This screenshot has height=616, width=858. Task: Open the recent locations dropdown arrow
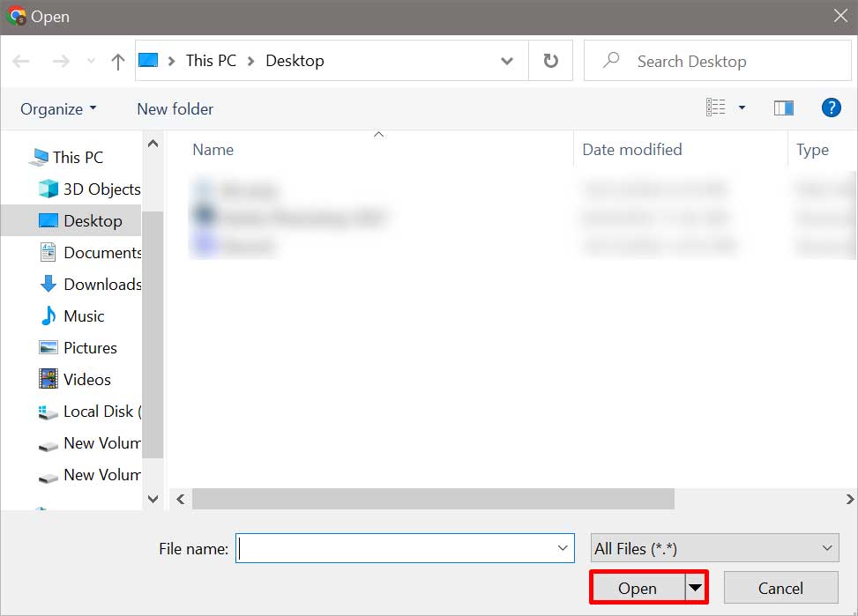[91, 61]
